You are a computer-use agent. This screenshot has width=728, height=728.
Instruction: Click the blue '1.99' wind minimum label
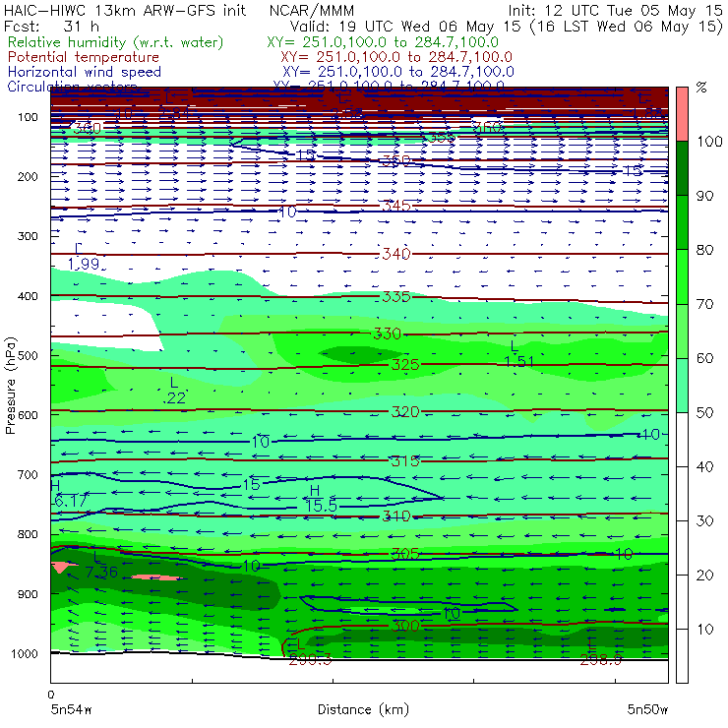click(84, 264)
